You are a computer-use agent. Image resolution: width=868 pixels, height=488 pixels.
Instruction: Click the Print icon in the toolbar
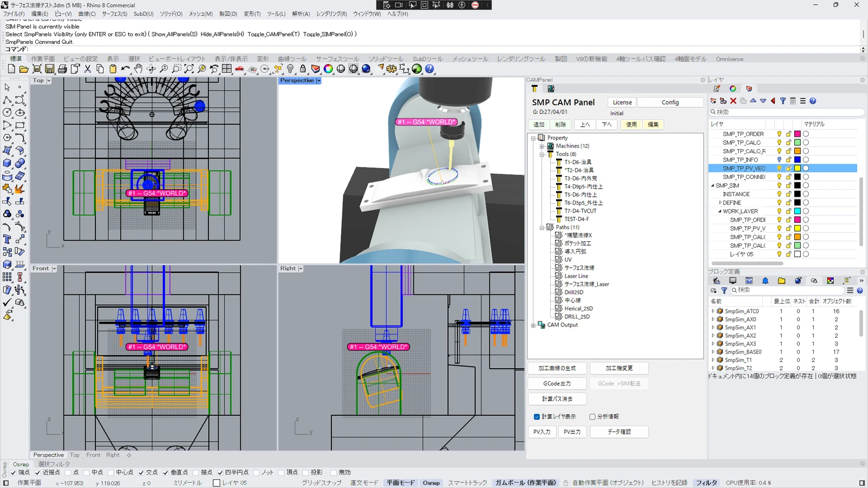point(62,69)
